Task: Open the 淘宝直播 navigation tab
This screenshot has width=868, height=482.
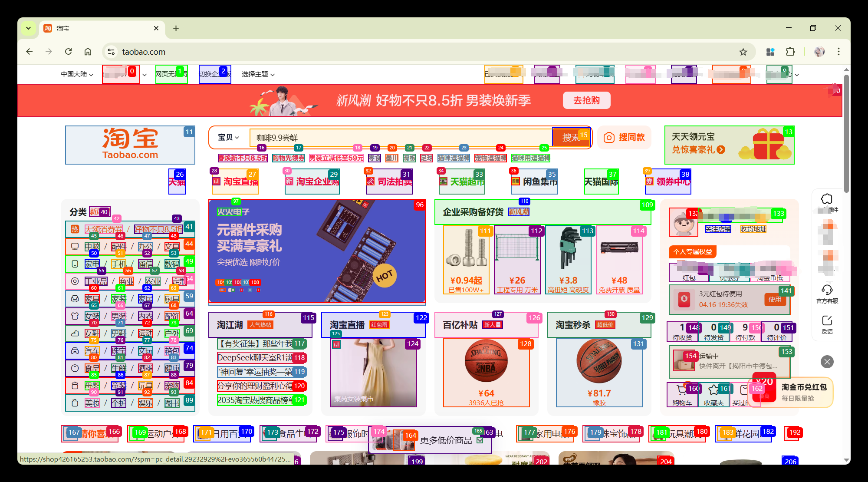Action: tap(235, 182)
